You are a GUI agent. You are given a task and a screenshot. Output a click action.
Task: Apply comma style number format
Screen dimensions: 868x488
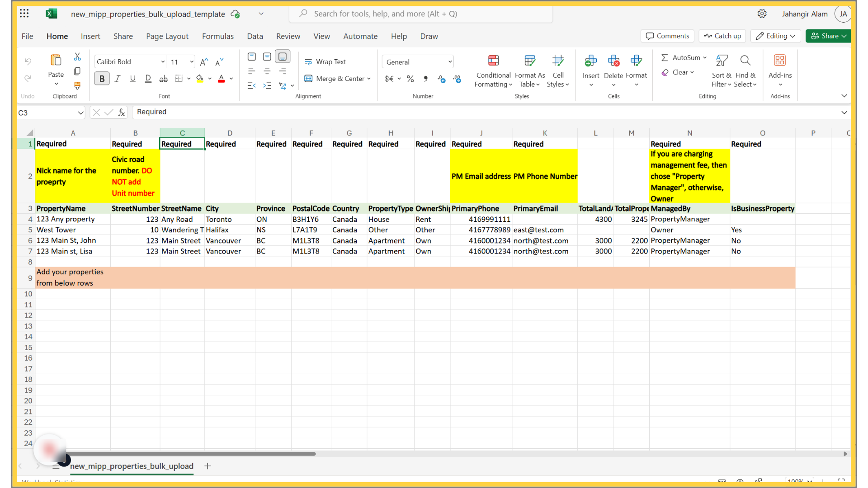[425, 79]
